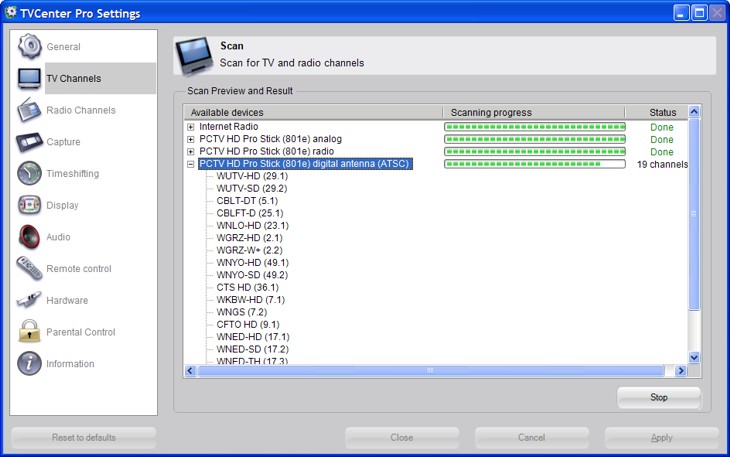Click analog device scanning progress bar
The image size is (730, 457).
535,139
